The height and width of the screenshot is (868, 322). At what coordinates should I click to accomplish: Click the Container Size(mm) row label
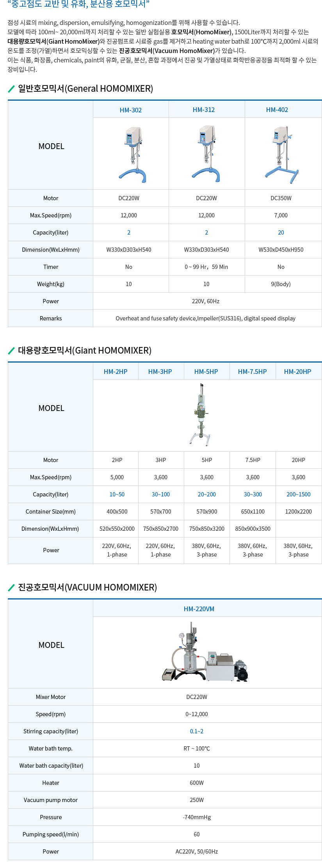[x=51, y=512]
